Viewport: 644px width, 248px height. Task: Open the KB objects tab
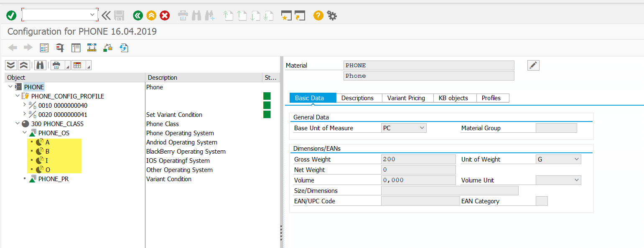coord(454,98)
